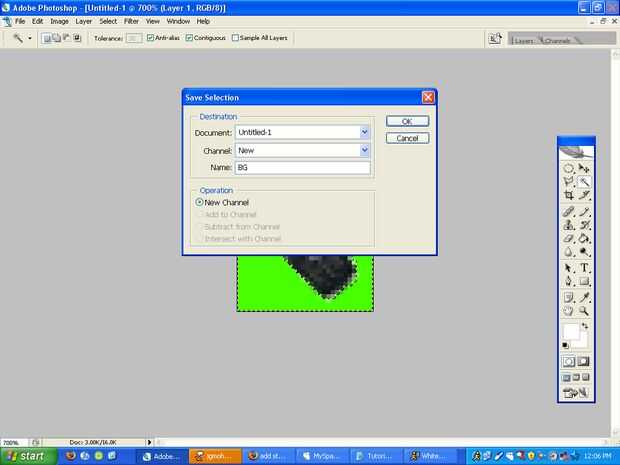620x465 pixels.
Task: Reset to default foreground and background colors
Action: (x=565, y=345)
